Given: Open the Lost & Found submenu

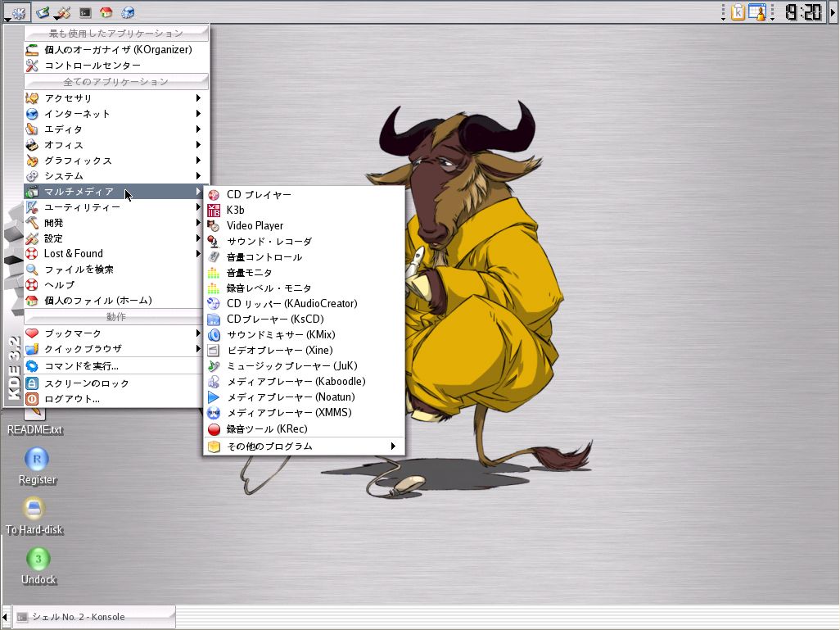Looking at the screenshot, I should (x=113, y=254).
